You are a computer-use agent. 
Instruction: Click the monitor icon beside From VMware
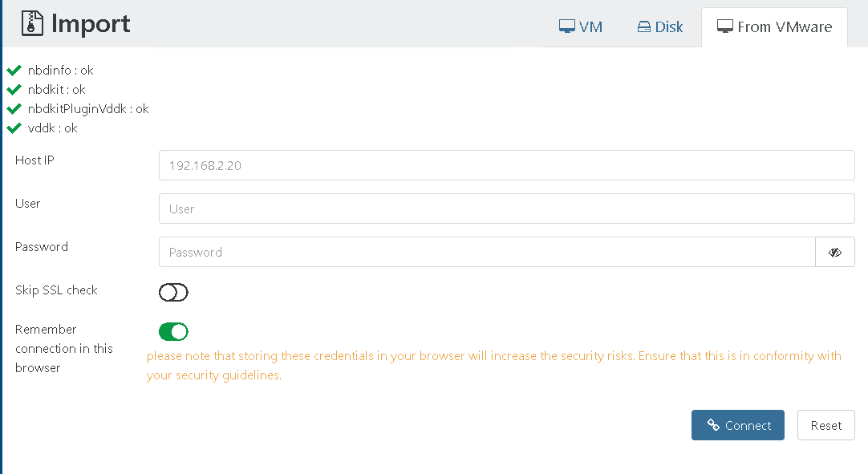coord(724,26)
